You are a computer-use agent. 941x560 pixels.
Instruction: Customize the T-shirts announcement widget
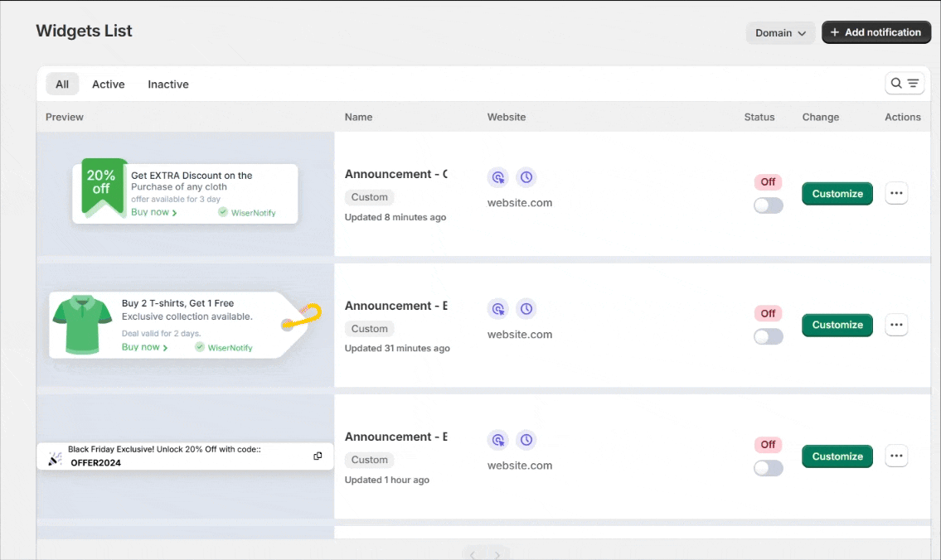[x=837, y=325]
